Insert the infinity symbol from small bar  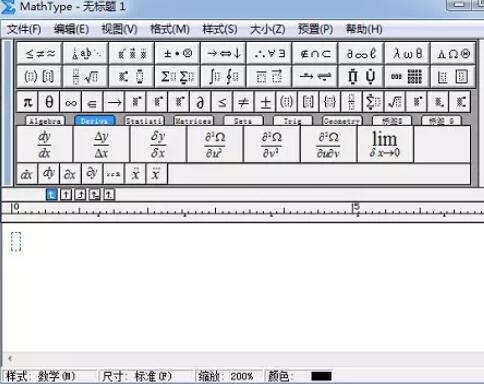click(x=71, y=102)
